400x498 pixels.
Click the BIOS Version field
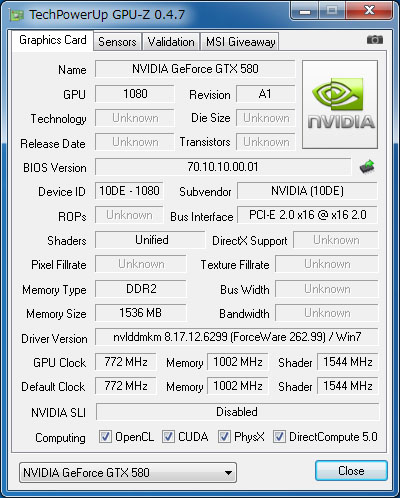click(x=223, y=167)
